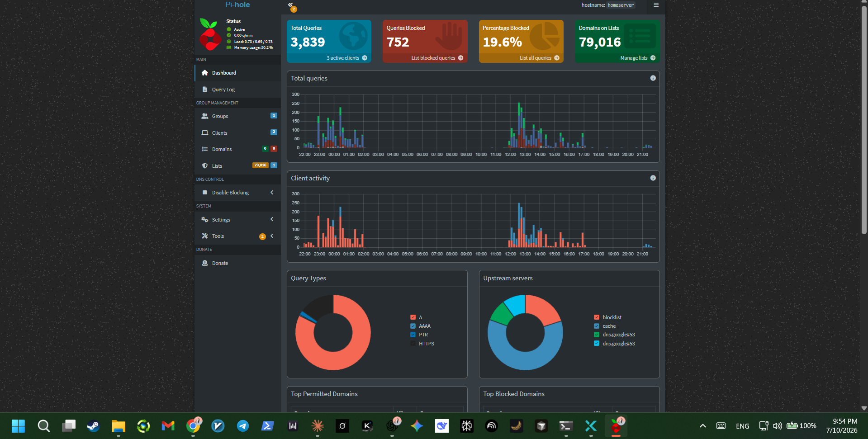Expand the Settings submenu chevron
Viewport: 868px width, 439px height.
pos(272,219)
